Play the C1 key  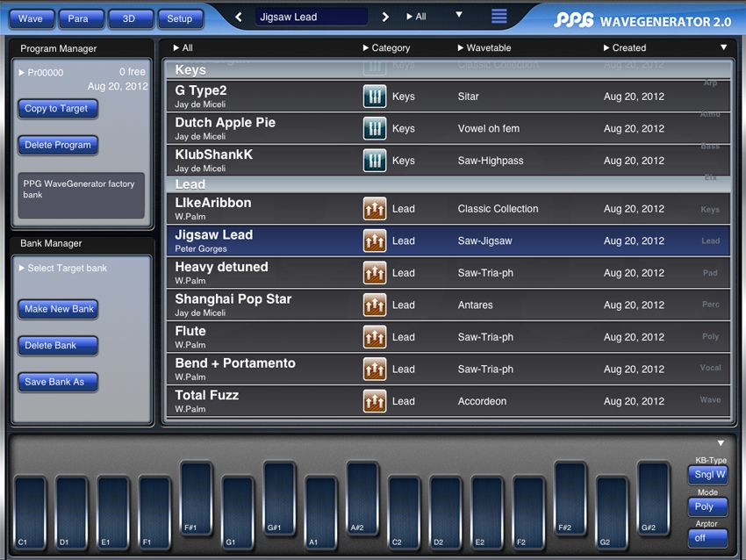coord(30,513)
